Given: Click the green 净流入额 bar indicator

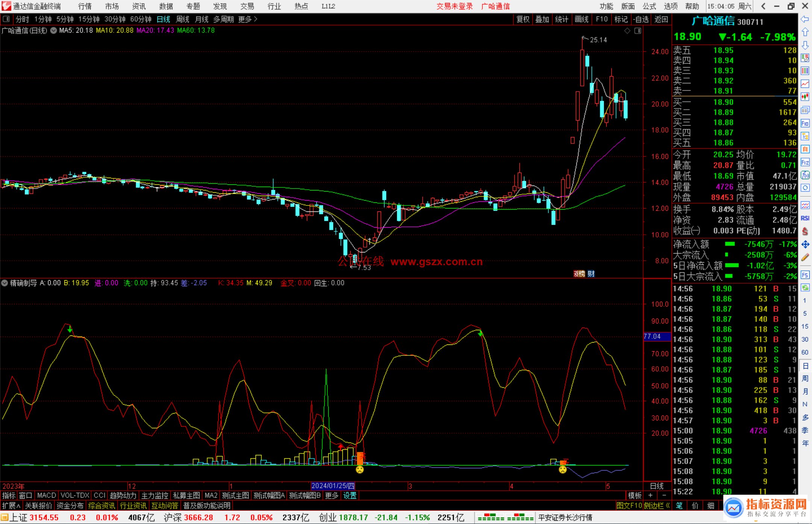Looking at the screenshot, I should pos(730,244).
